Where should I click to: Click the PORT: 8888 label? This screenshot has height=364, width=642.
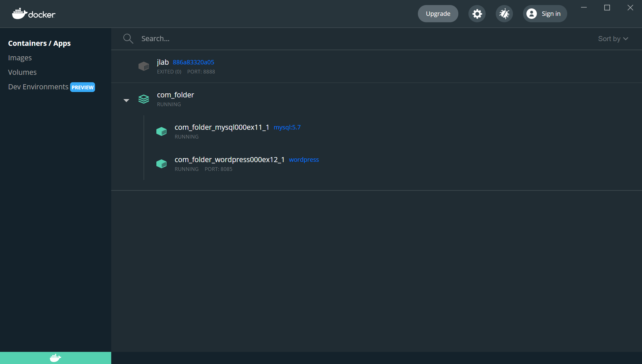coord(201,71)
